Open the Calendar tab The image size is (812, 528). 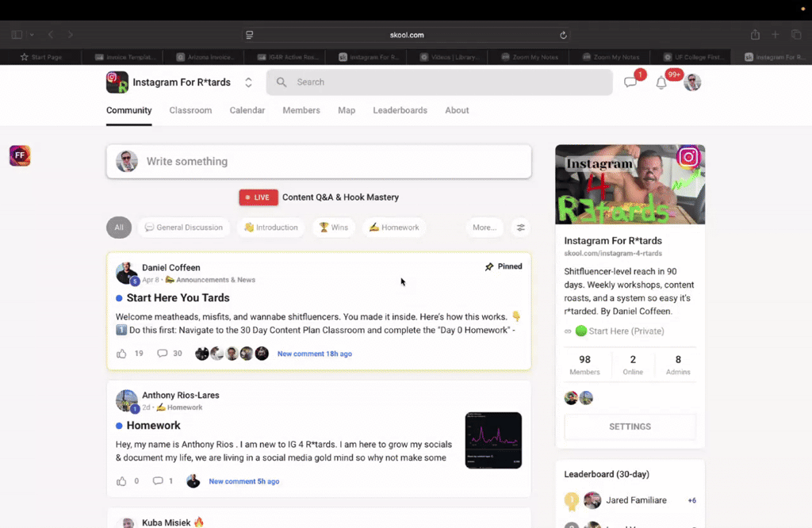point(247,110)
